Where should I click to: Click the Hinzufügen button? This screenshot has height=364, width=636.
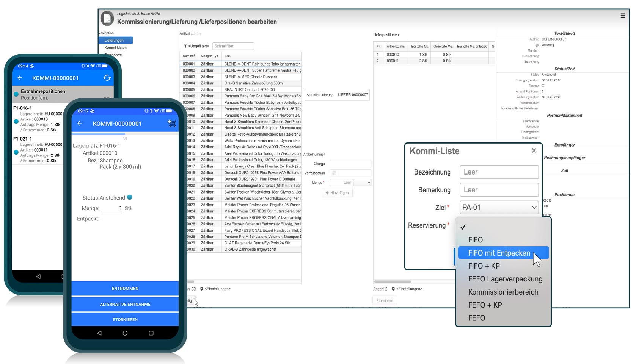pos(337,193)
